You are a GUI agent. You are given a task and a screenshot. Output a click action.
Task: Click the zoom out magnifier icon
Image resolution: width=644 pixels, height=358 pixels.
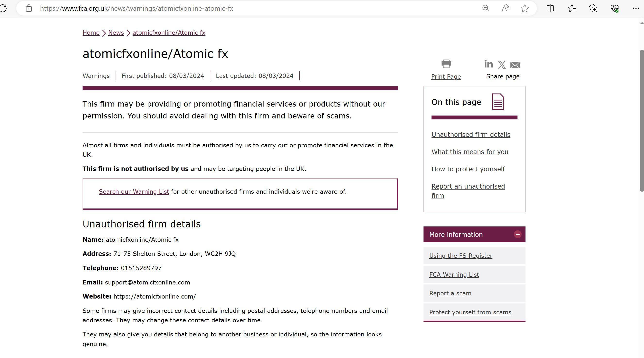click(485, 8)
